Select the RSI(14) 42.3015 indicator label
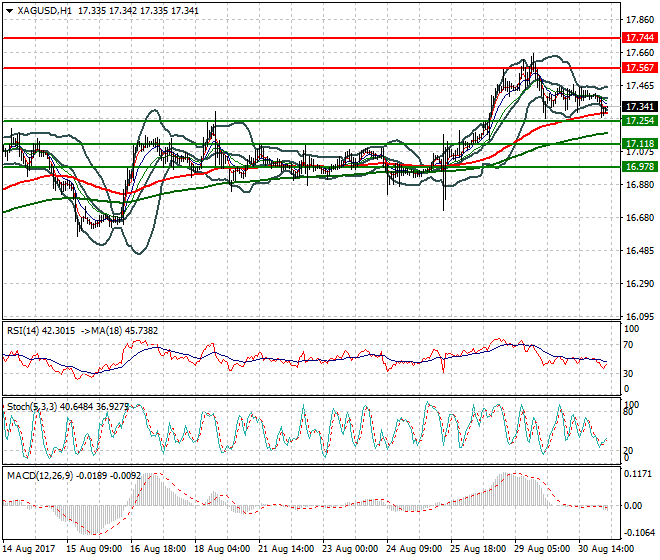The height and width of the screenshot is (560, 660). (41, 331)
